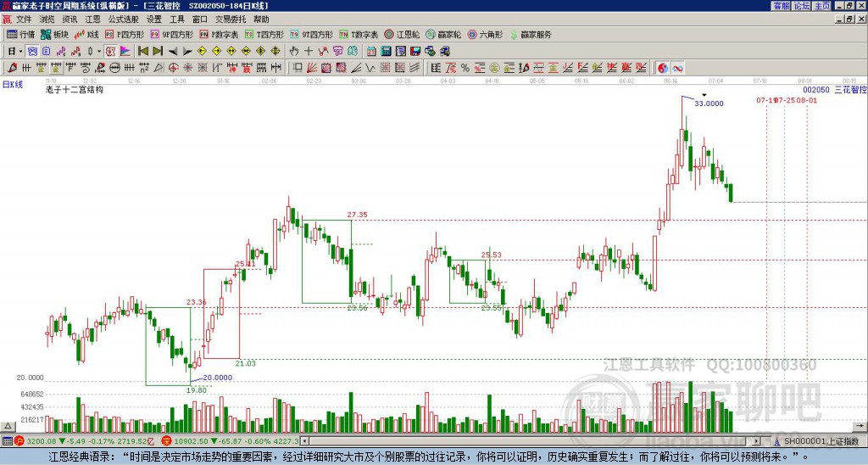This screenshot has height=465, width=868.
Task: Open the 设置 menu
Action: coord(154,20)
